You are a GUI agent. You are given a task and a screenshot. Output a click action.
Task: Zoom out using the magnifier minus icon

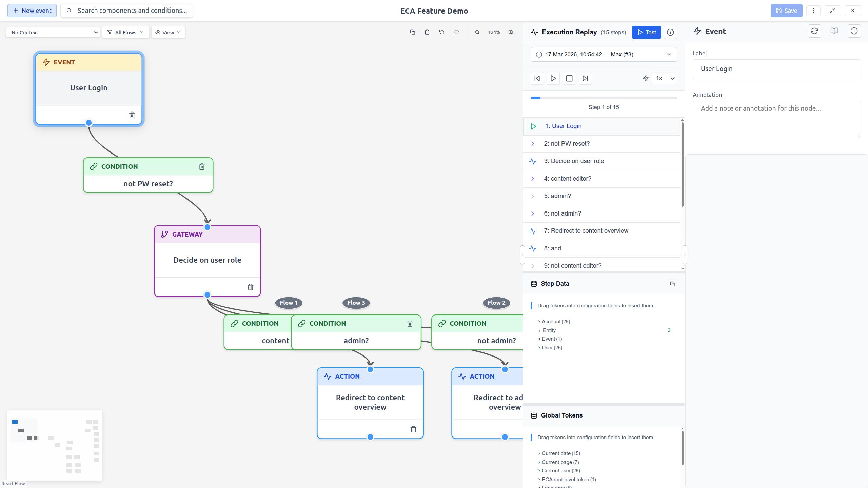coord(477,32)
